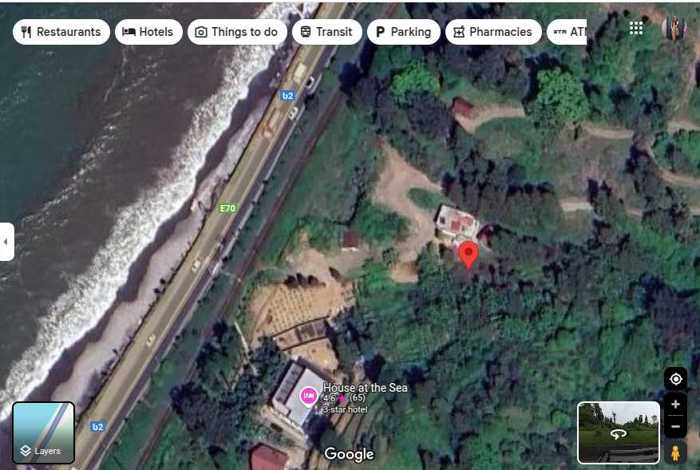
Task: Click the partially visible ATMs chip
Action: coord(567,32)
